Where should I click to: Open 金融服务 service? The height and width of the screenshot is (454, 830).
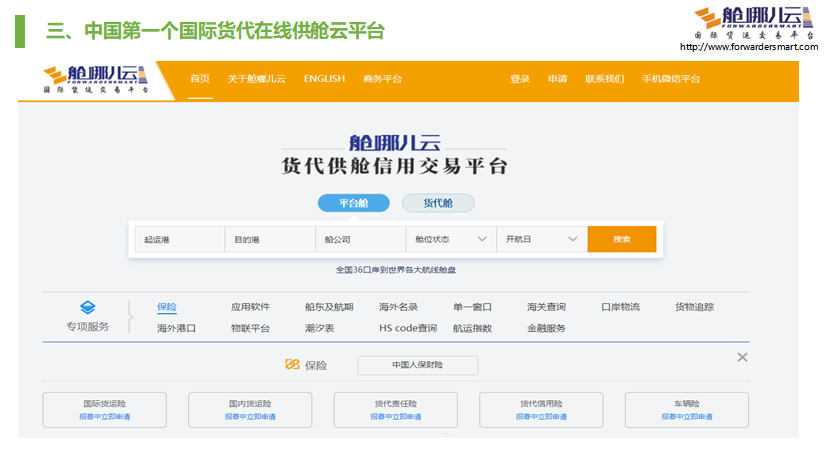pyautogui.click(x=546, y=328)
